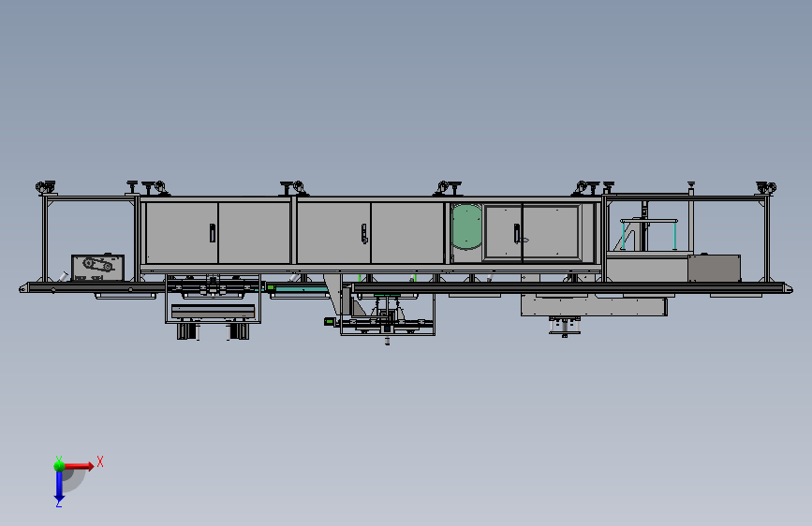
Task: Select the door handle on the middle cabinet
Action: (364, 233)
